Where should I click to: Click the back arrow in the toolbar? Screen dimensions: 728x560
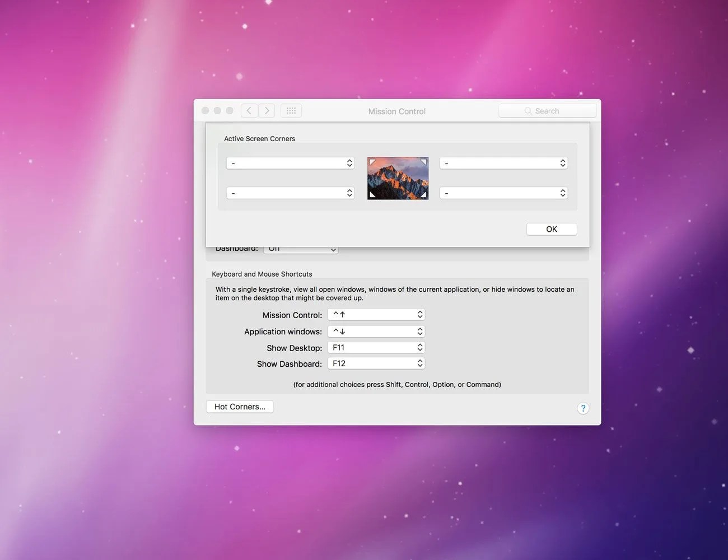249,111
